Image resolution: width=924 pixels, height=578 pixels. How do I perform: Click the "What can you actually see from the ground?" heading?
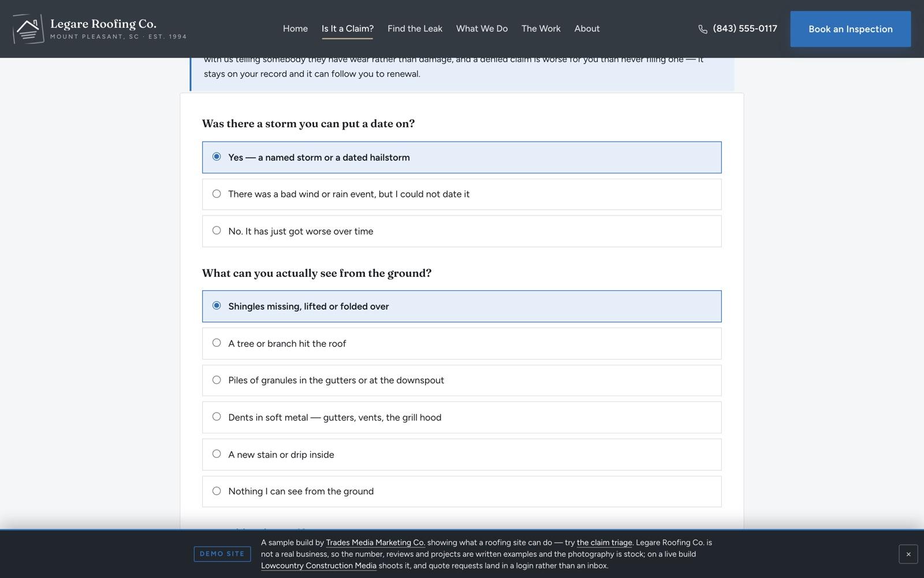(316, 273)
